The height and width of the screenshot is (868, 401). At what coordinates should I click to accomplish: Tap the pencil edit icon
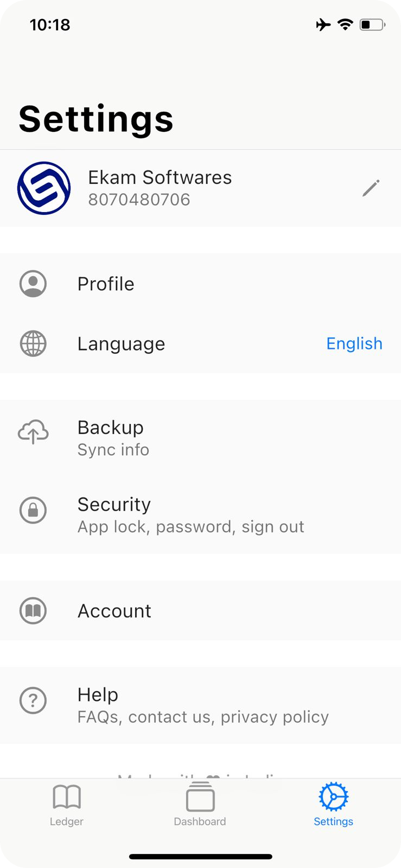pos(371,188)
